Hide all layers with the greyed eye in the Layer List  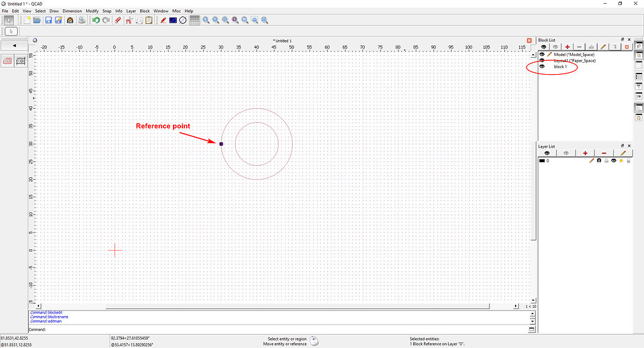pos(566,153)
